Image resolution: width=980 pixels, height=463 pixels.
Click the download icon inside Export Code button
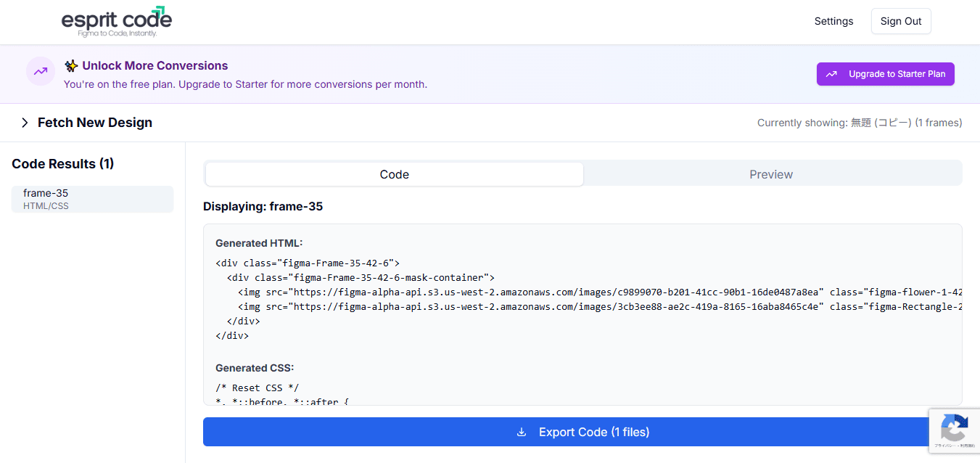pos(522,432)
